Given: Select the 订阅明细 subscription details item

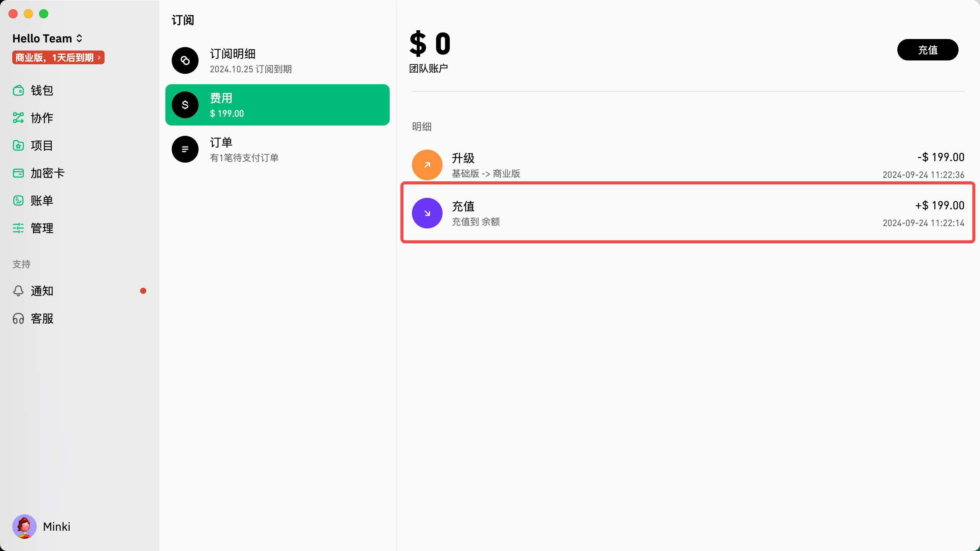Looking at the screenshot, I should [277, 60].
